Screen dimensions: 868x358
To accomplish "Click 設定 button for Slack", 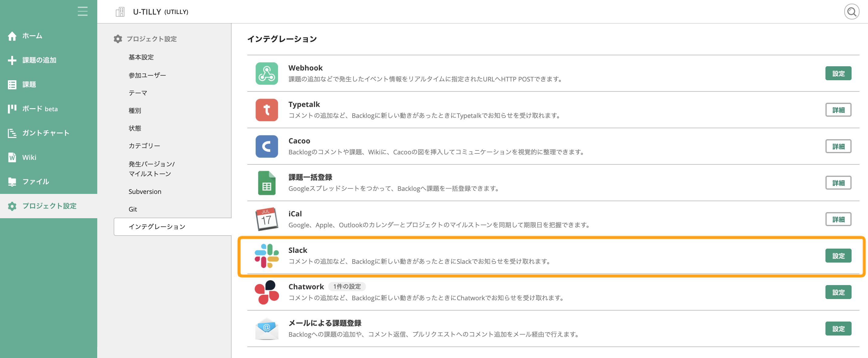I will 838,256.
